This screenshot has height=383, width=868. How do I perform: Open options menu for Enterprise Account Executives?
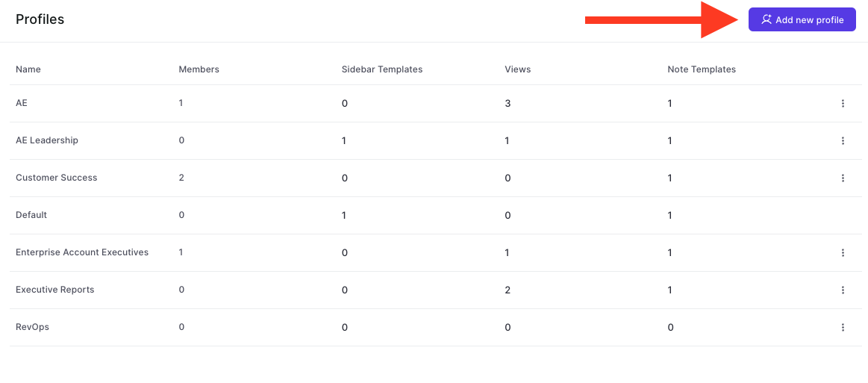click(x=843, y=253)
